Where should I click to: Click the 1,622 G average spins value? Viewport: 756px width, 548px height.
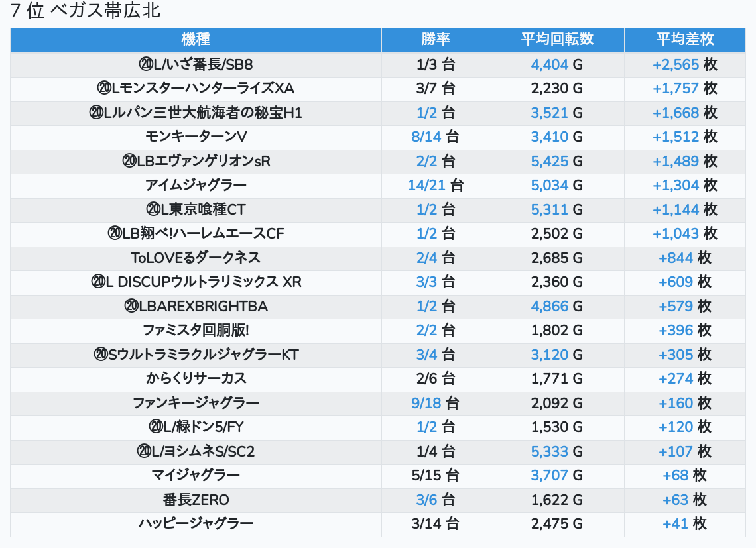tap(557, 500)
